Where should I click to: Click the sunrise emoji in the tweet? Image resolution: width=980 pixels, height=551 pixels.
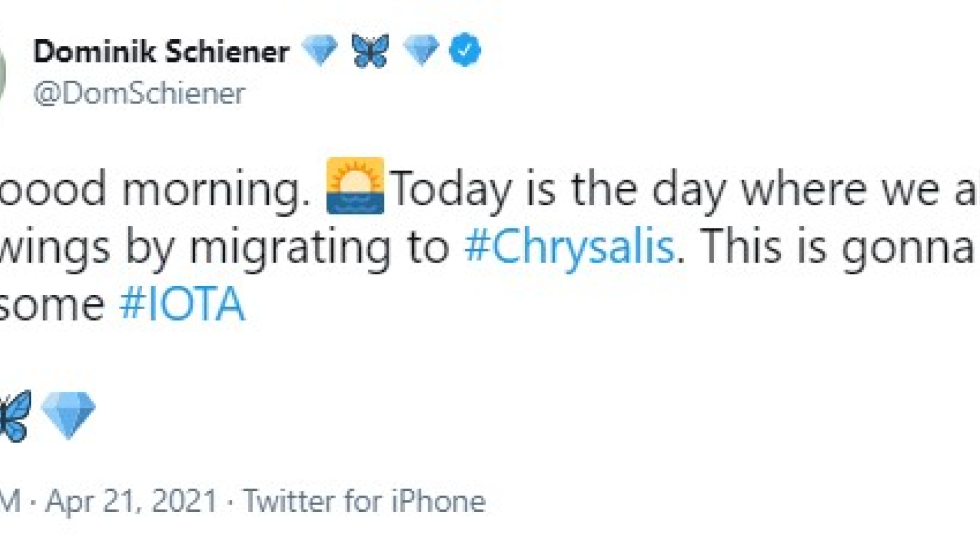click(x=355, y=186)
